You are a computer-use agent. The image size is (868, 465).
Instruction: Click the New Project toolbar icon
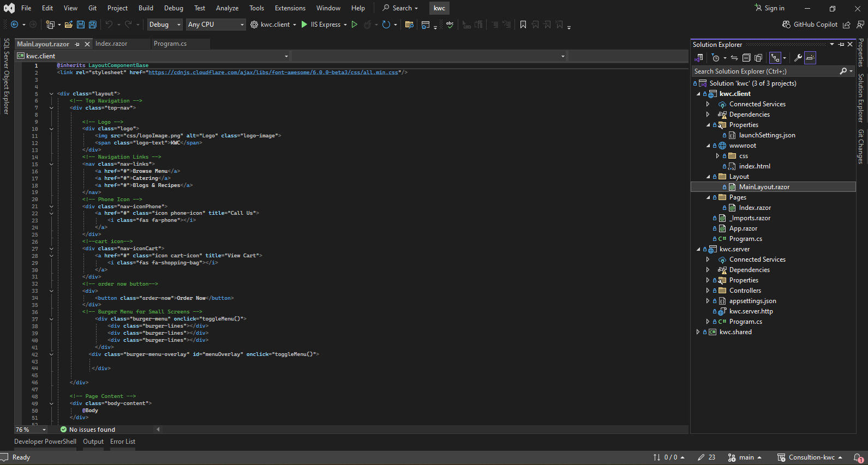(50, 25)
